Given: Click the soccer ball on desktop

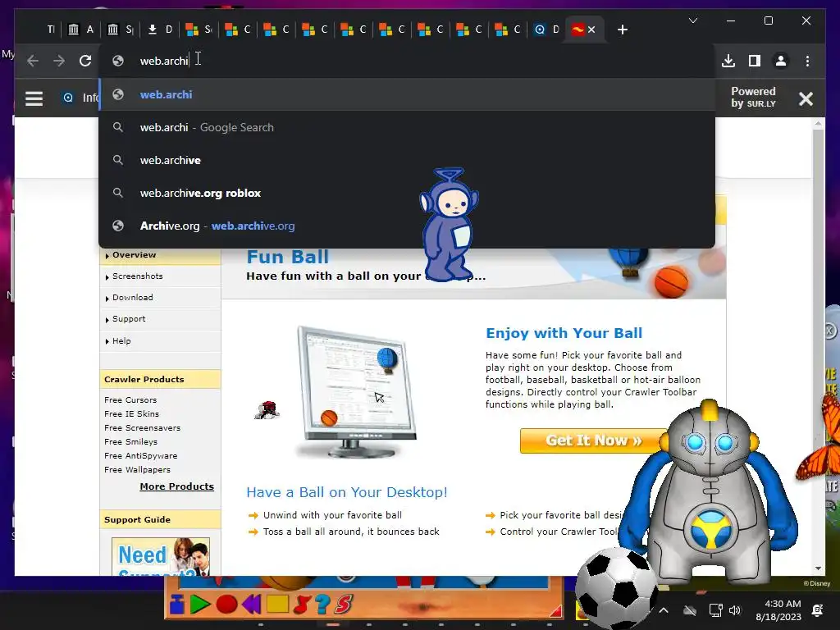Looking at the screenshot, I should click(616, 587).
